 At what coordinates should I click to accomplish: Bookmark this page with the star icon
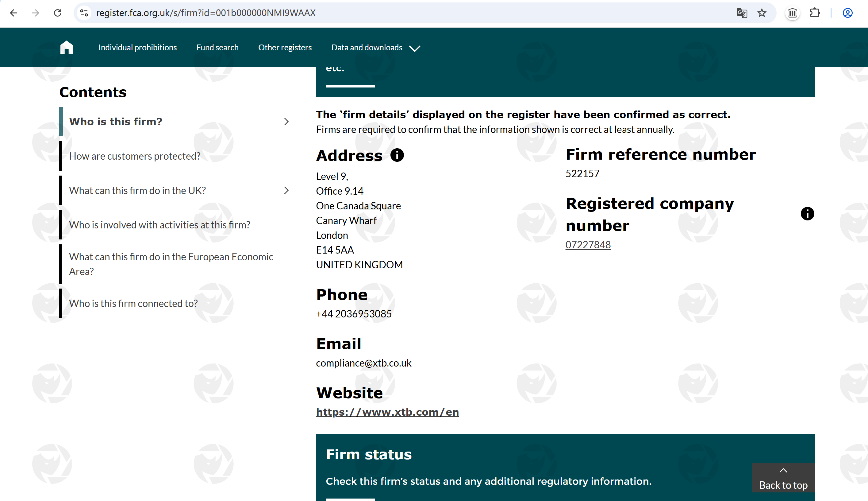tap(762, 13)
